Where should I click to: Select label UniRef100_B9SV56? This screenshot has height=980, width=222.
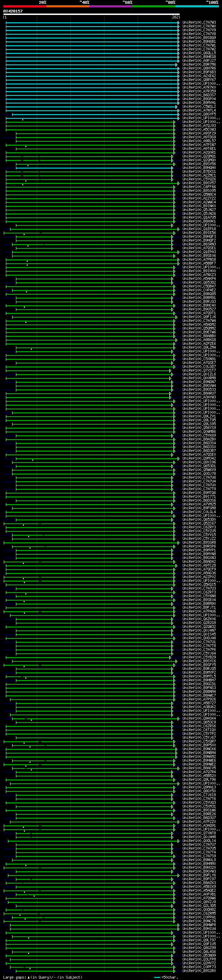[199, 164]
